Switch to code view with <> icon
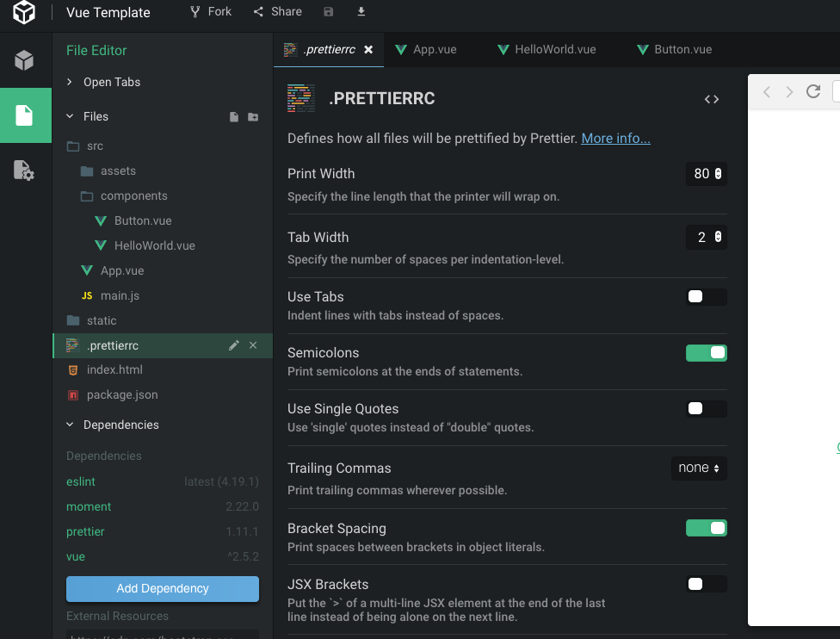The image size is (840, 639). [712, 99]
